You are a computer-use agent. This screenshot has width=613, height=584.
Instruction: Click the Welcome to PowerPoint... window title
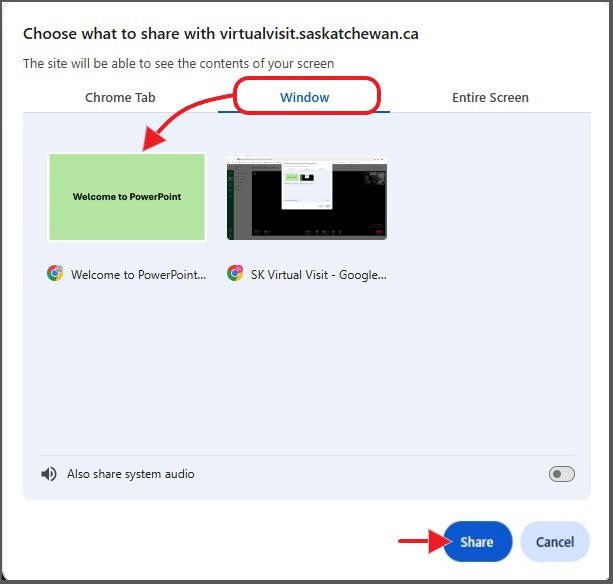(138, 275)
